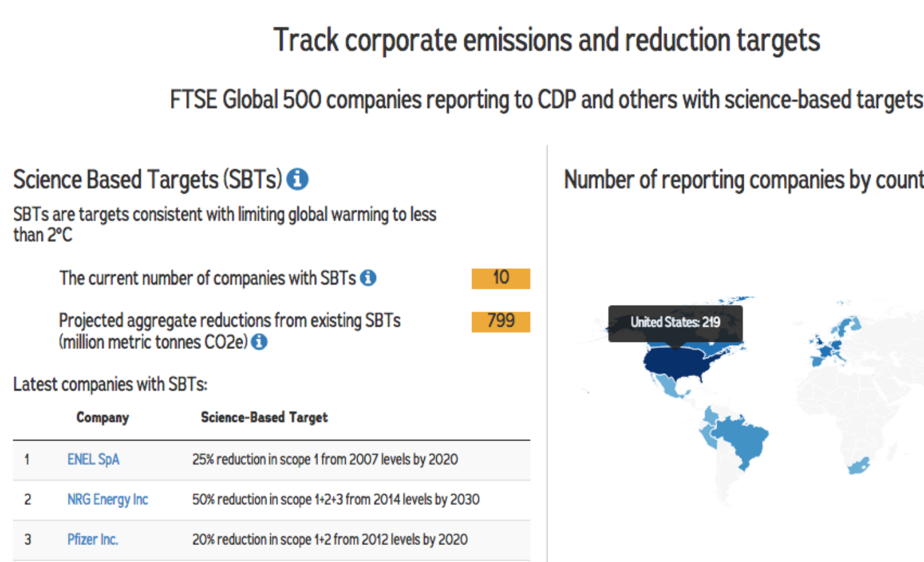
Task: Click the 'Company' column header
Action: click(x=102, y=417)
